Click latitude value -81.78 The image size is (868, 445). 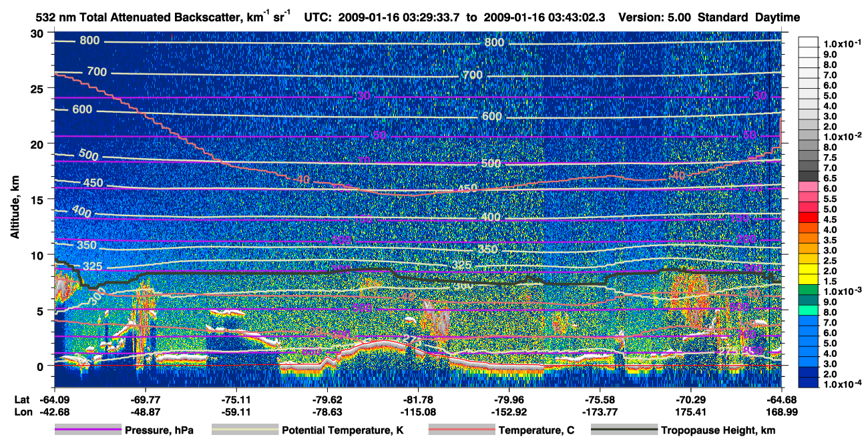click(418, 399)
